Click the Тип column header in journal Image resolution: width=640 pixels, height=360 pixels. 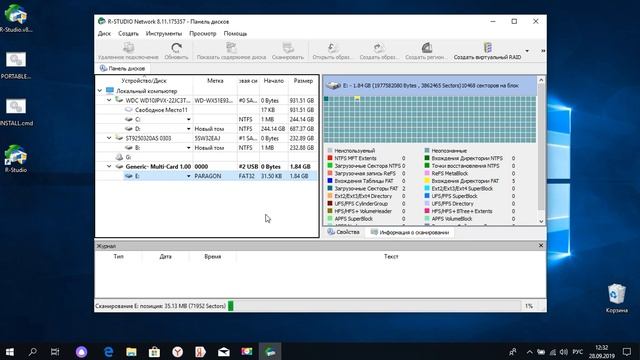coord(118,256)
